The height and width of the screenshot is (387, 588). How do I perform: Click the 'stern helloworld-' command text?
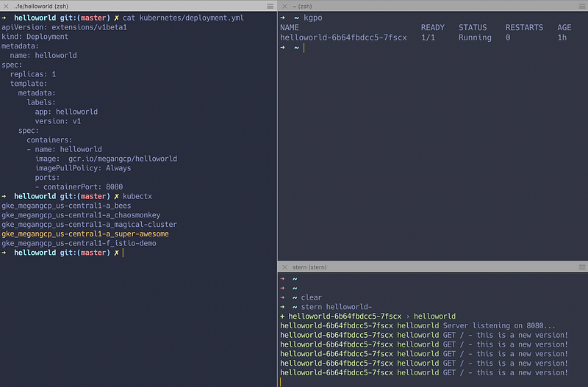(337, 307)
